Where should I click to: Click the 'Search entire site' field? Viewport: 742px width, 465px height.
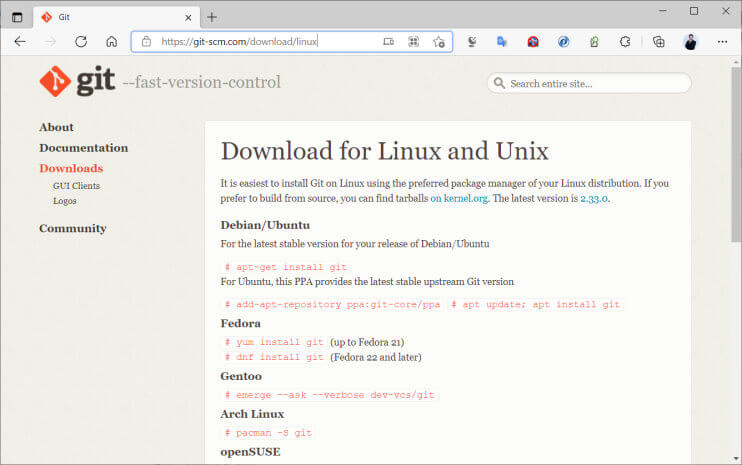coord(589,83)
